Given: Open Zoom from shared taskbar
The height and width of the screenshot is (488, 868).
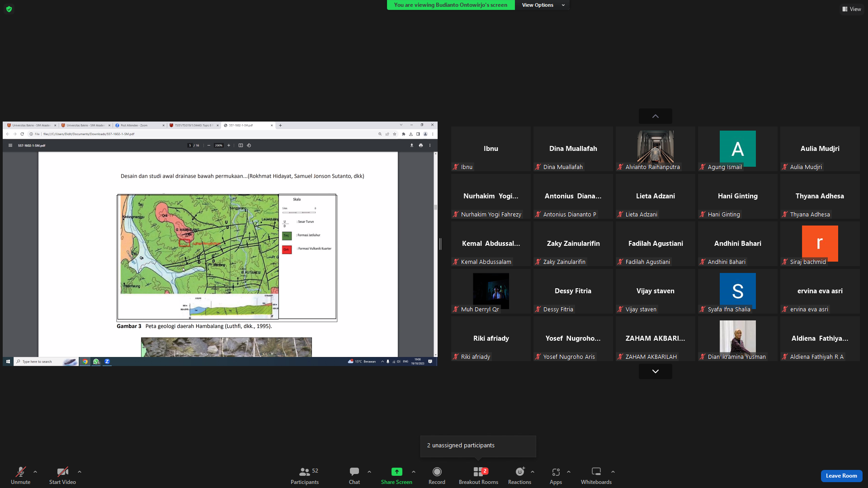Looking at the screenshot, I should (107, 361).
